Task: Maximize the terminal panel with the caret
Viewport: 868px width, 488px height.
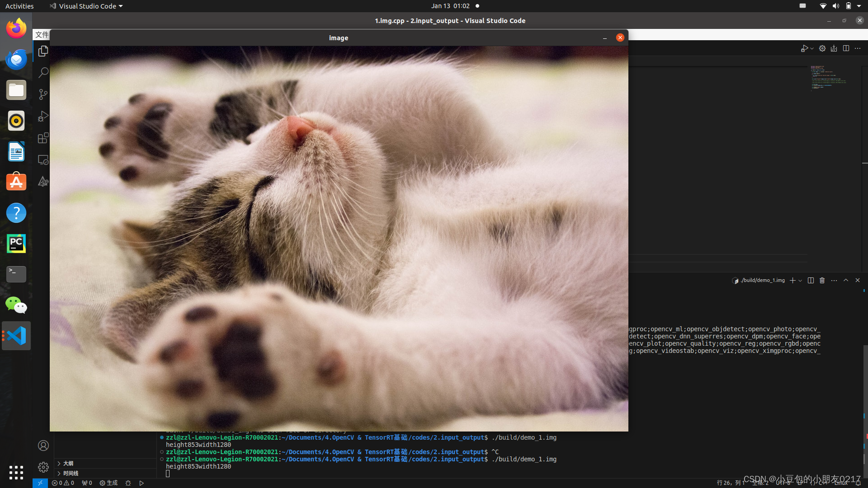Action: point(846,281)
